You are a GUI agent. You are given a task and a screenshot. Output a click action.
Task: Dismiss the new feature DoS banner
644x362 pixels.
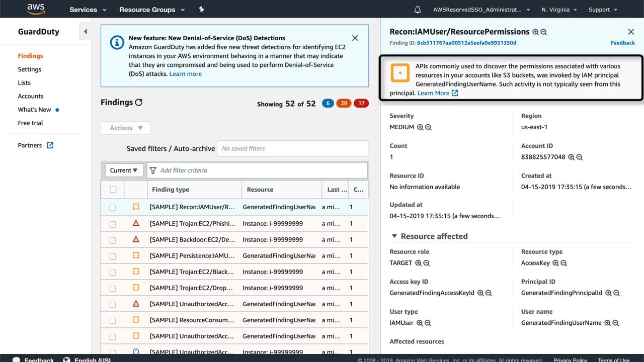tap(355, 38)
